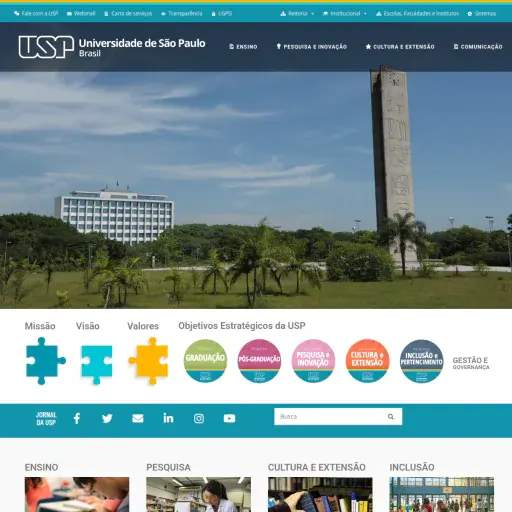Screen dimensions: 512x512
Task: Select the pink Pesquisa e Inovação badge
Action: pos(313,361)
